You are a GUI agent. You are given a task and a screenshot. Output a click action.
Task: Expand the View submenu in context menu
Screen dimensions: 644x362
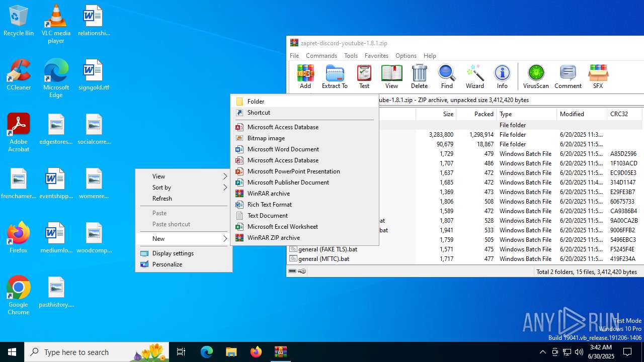click(x=184, y=176)
